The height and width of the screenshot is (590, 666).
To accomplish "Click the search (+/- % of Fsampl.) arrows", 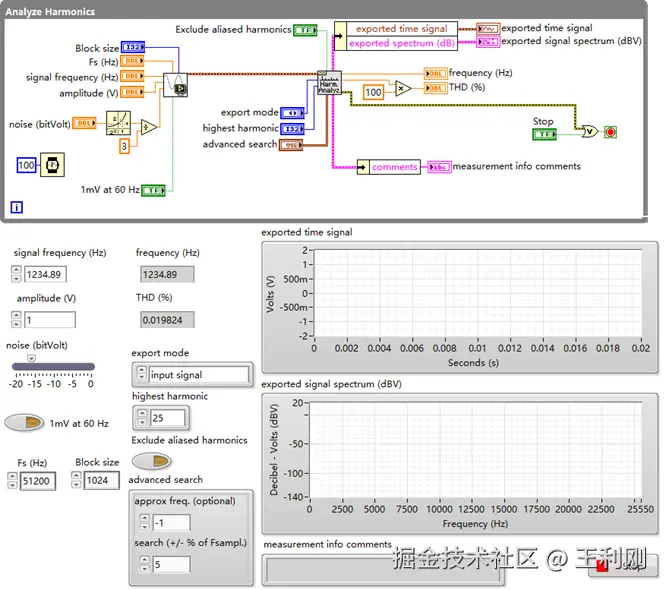I will (144, 564).
